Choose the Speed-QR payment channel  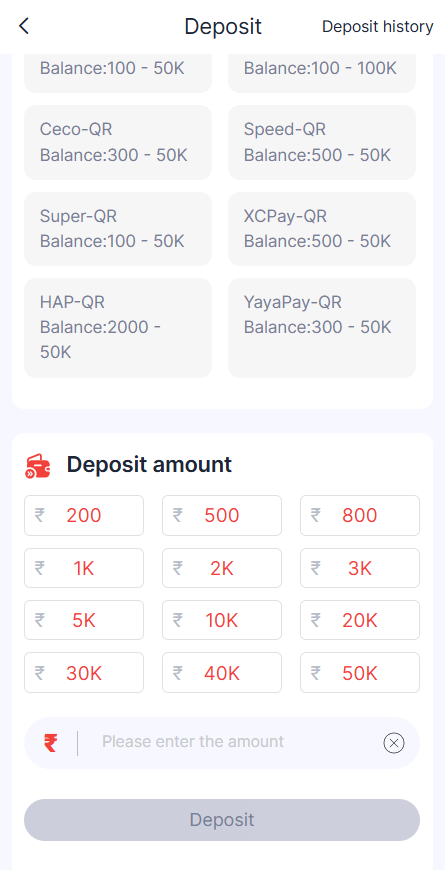pos(322,143)
